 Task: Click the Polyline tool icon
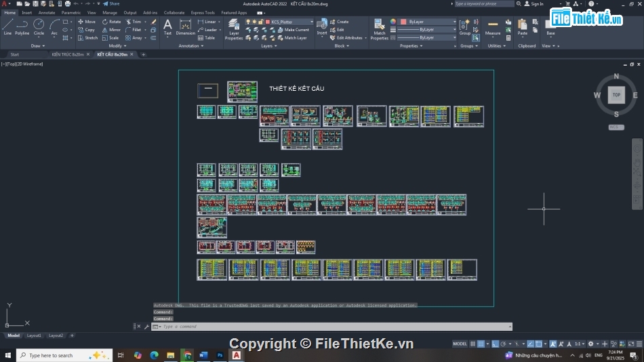[x=22, y=26]
